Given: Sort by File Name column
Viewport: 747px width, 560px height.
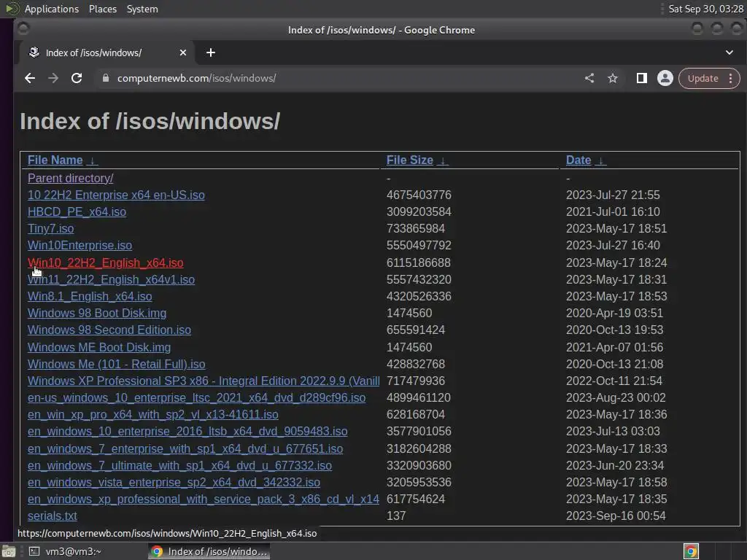Looking at the screenshot, I should (55, 160).
